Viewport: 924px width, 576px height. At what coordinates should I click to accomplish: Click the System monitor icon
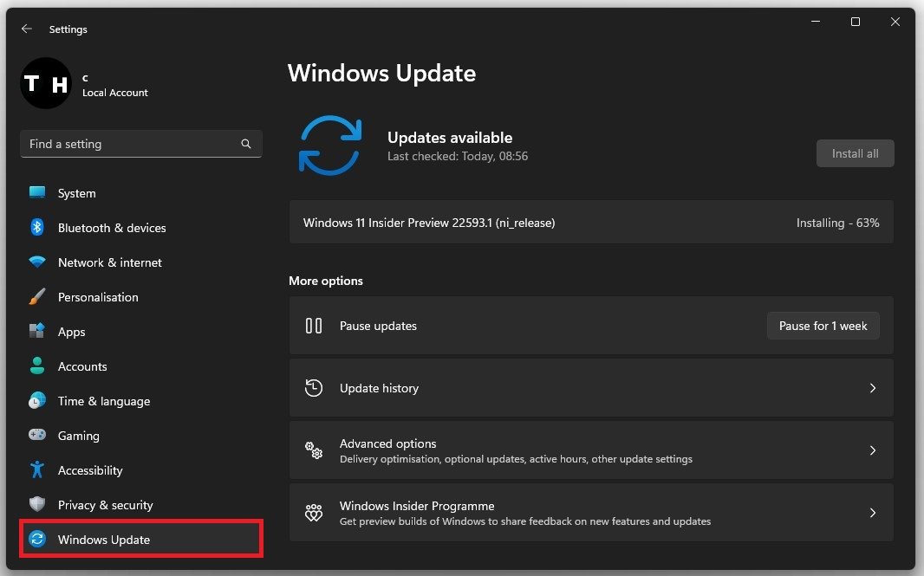coord(37,192)
